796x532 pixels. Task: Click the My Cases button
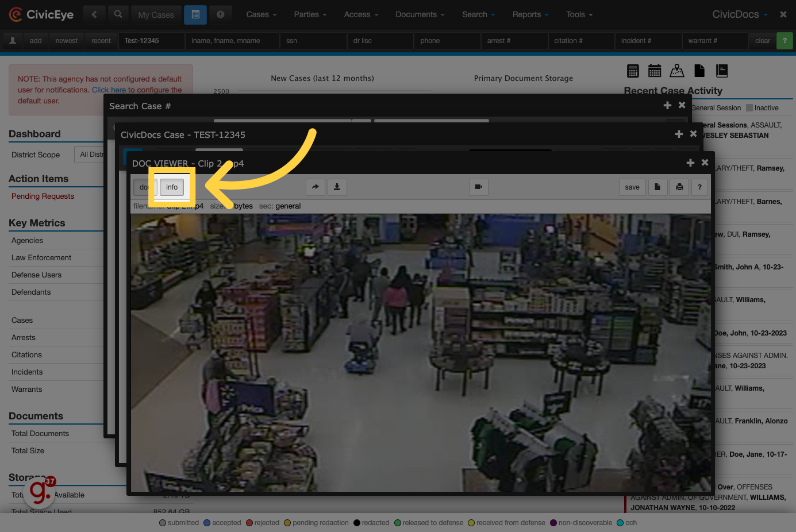[156, 15]
